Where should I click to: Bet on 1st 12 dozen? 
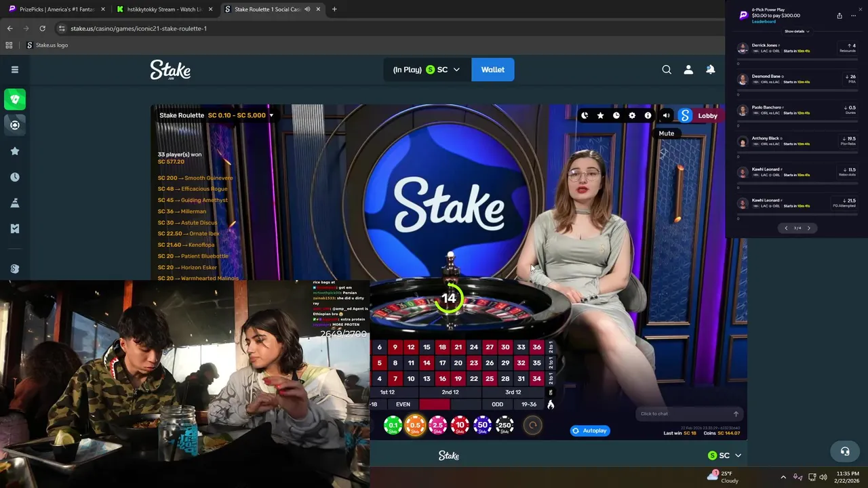pos(387,392)
